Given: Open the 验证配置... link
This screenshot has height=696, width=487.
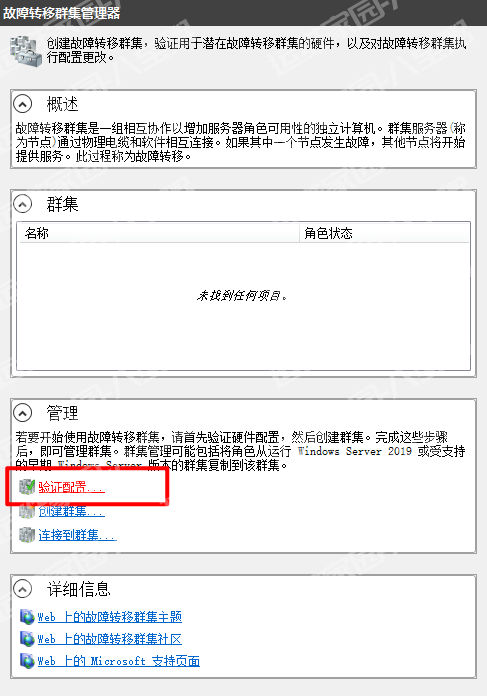Looking at the screenshot, I should pyautogui.click(x=71, y=487).
